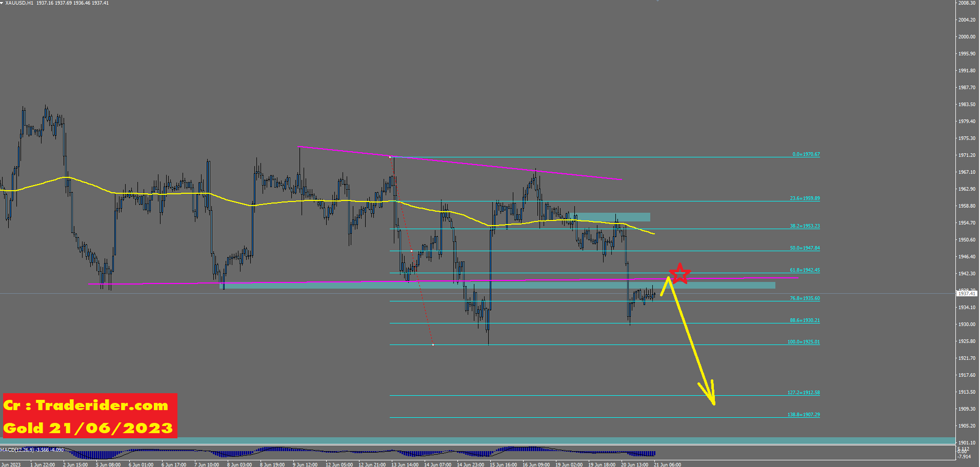Click the 21 Jun 06:00 time axis label
The width and height of the screenshot is (980, 467).
pos(667,464)
